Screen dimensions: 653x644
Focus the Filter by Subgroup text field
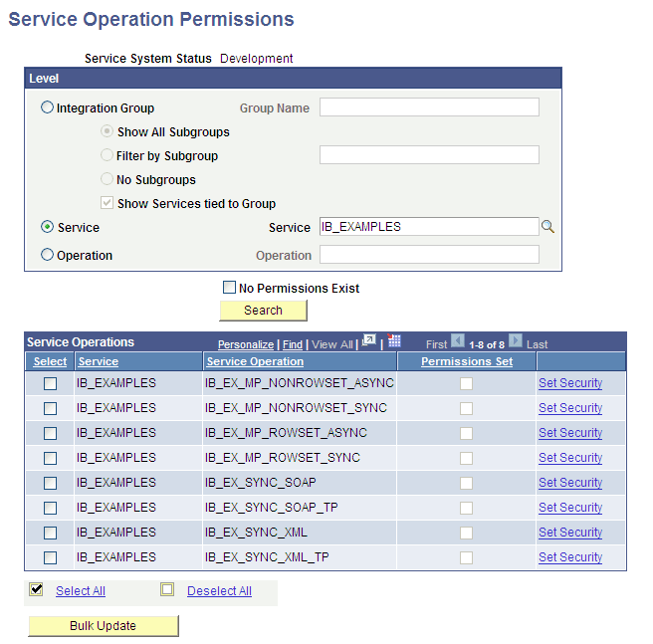pos(429,154)
